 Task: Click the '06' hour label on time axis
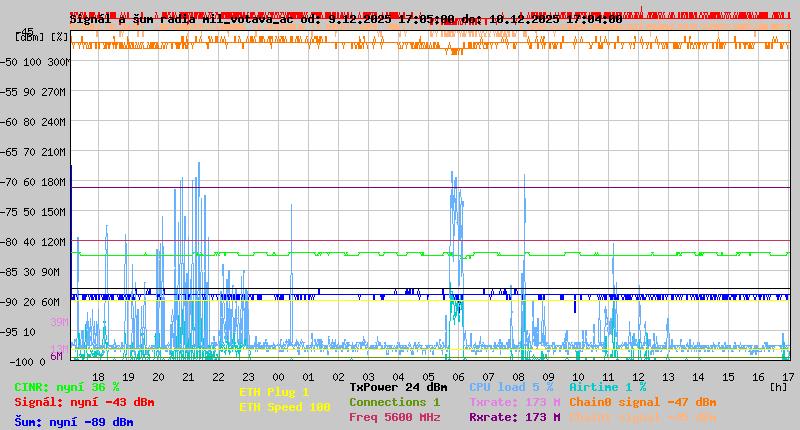tap(458, 377)
